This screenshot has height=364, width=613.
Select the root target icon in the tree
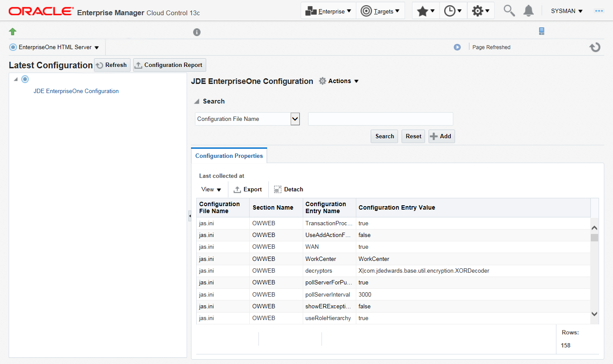tap(25, 79)
